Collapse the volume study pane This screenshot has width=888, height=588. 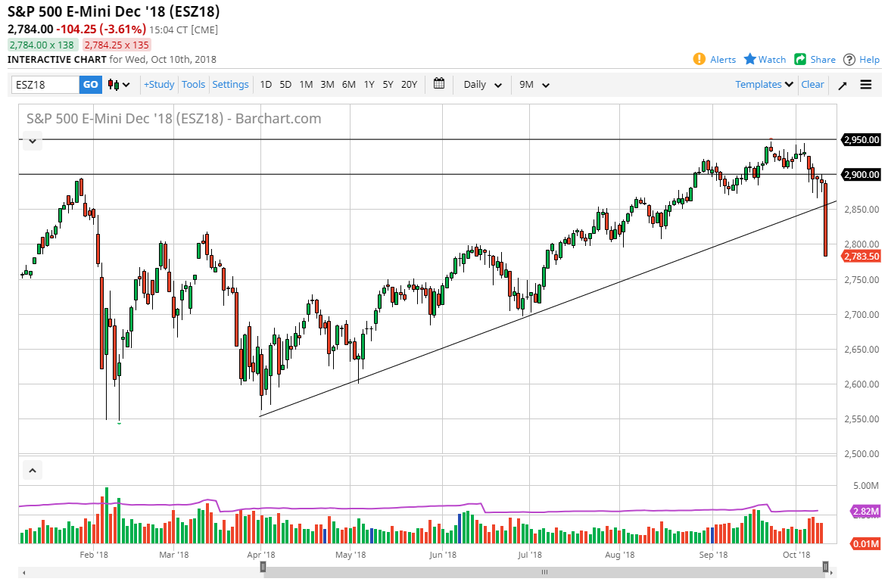(33, 471)
